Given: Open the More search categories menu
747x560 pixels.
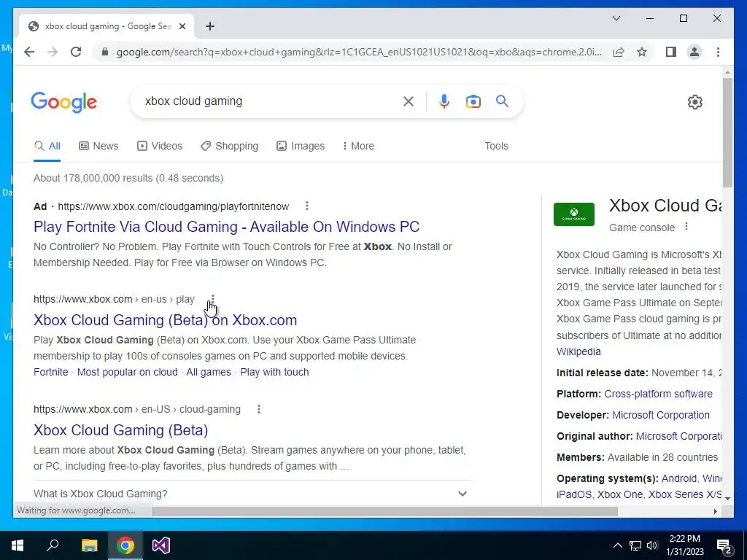Looking at the screenshot, I should click(358, 146).
